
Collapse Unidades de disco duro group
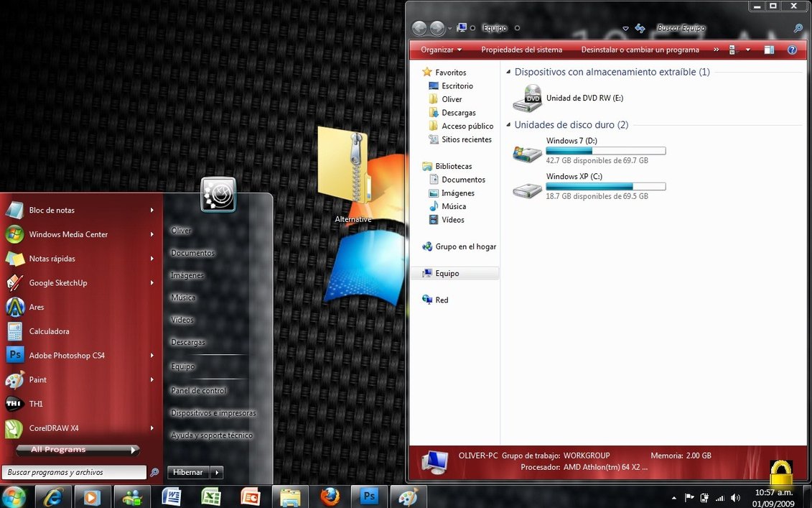(508, 125)
